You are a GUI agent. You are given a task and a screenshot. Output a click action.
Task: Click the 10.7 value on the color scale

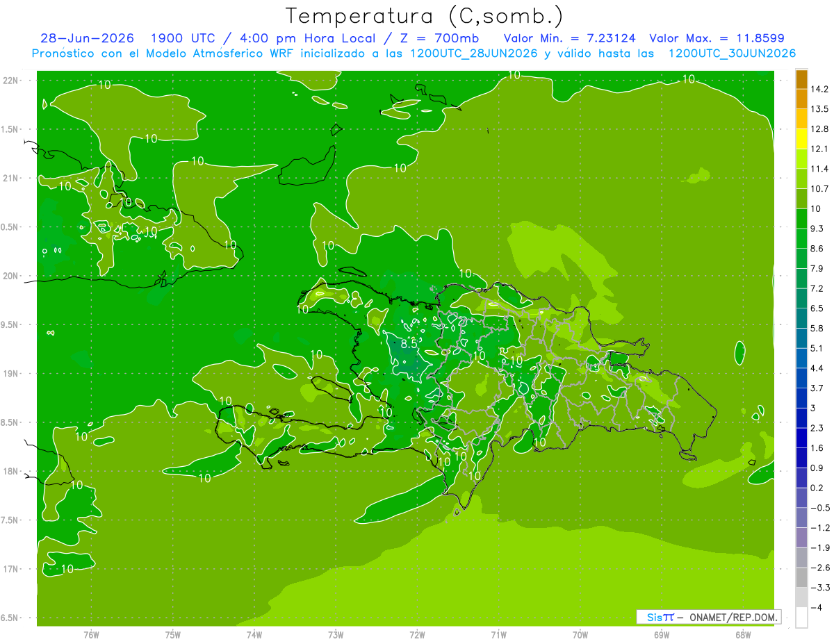point(819,188)
